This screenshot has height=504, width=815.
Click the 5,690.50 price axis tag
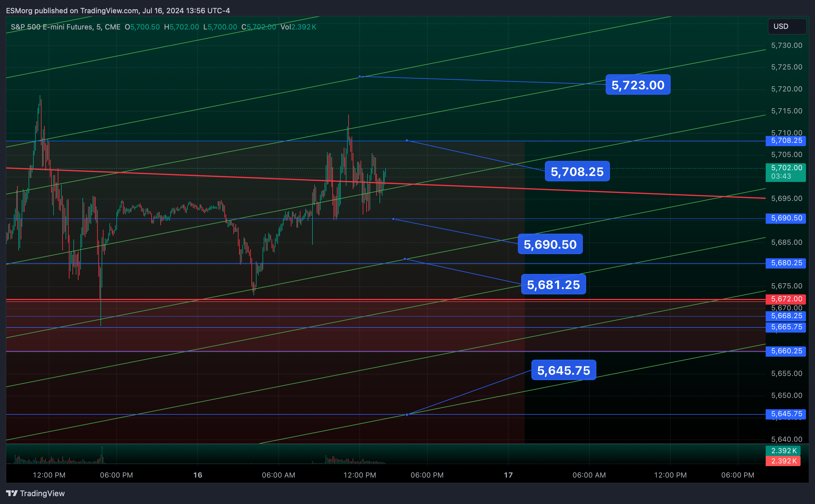786,218
